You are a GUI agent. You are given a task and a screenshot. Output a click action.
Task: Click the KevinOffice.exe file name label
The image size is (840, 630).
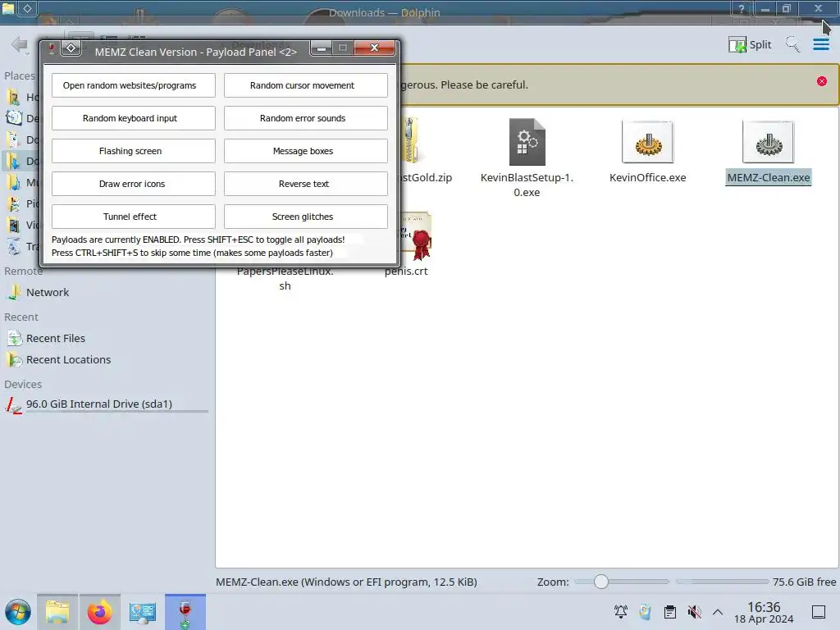click(x=648, y=178)
